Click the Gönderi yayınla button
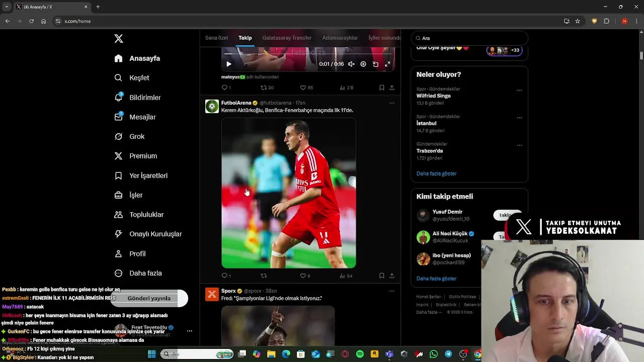Viewport: 644px width, 362px height. click(x=149, y=298)
